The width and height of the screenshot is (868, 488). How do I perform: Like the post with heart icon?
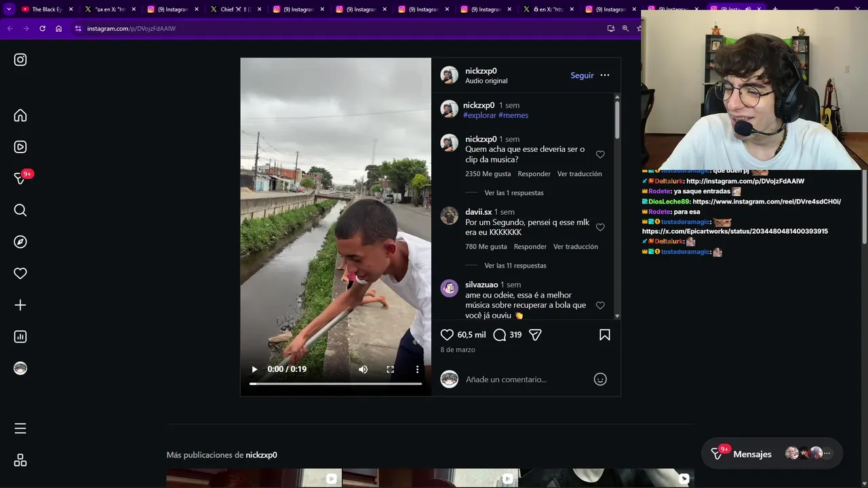click(447, 335)
